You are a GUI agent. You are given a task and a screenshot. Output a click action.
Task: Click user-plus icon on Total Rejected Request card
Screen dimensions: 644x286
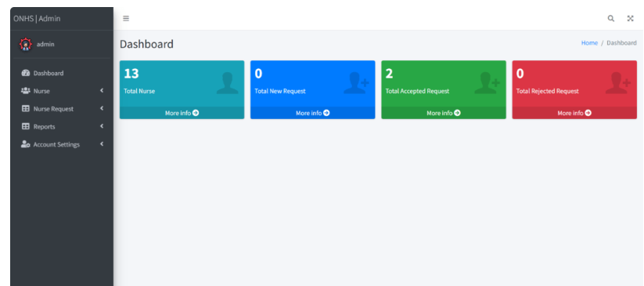(x=617, y=83)
